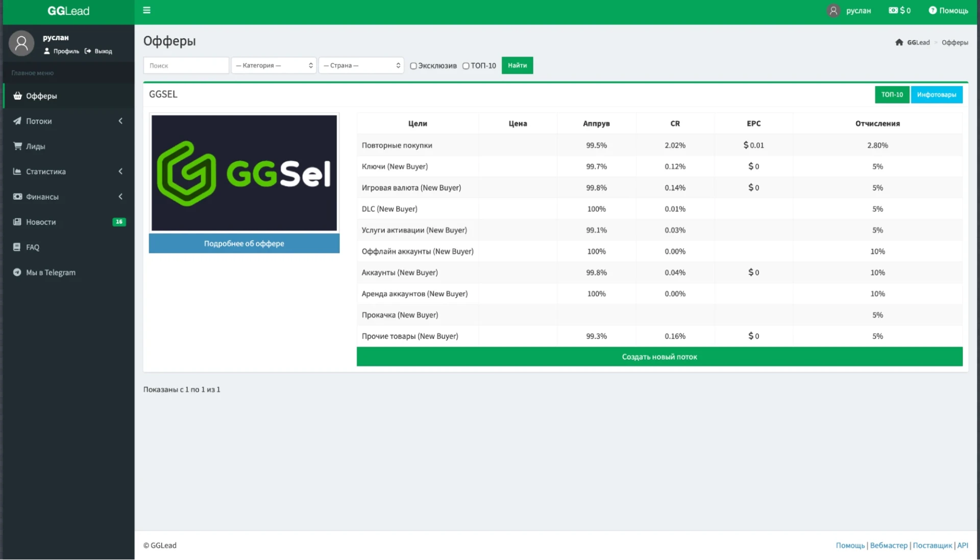980x560 pixels.
Task: Click the news counter badge 16
Action: 119,222
